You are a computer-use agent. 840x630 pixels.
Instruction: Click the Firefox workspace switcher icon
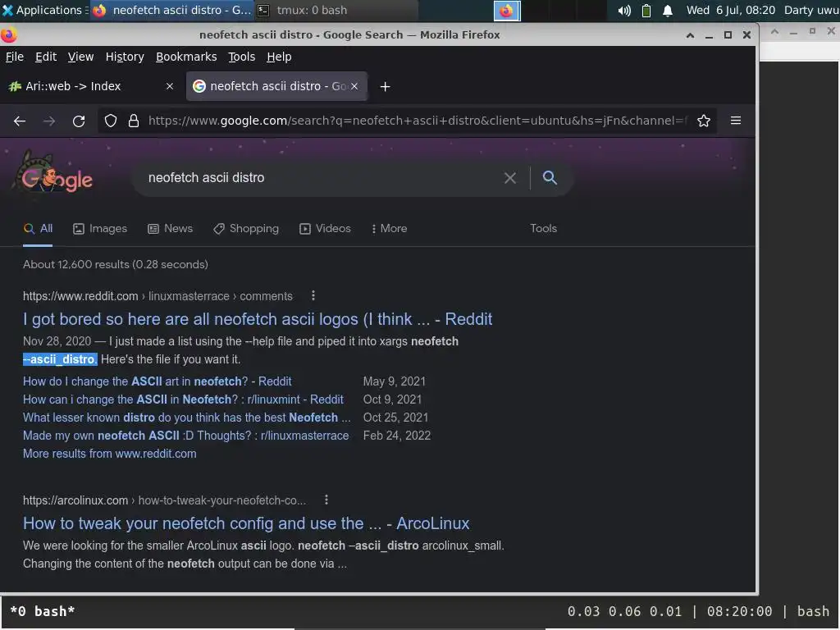click(x=506, y=11)
